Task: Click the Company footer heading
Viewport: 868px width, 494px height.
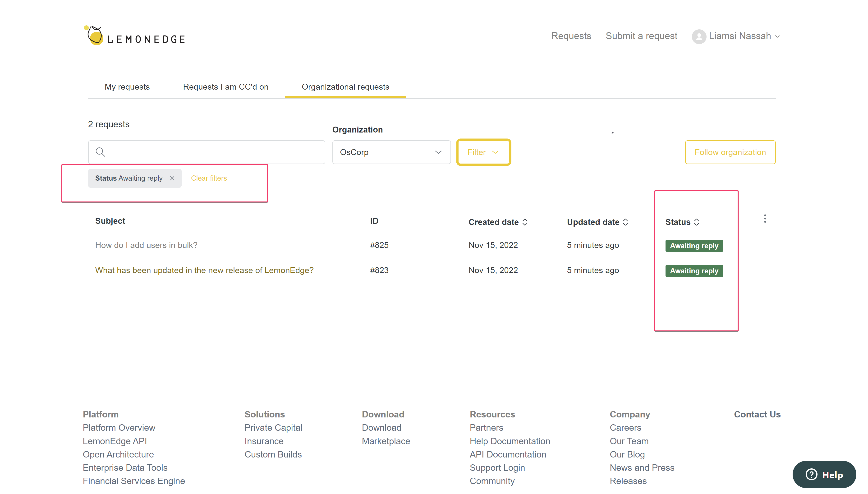Action: tap(629, 414)
